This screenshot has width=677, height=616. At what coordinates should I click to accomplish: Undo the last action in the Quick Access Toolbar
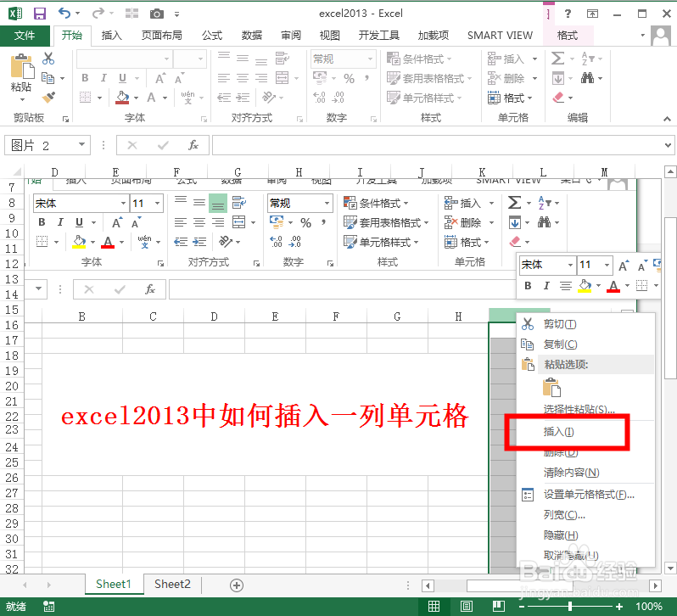[64, 14]
